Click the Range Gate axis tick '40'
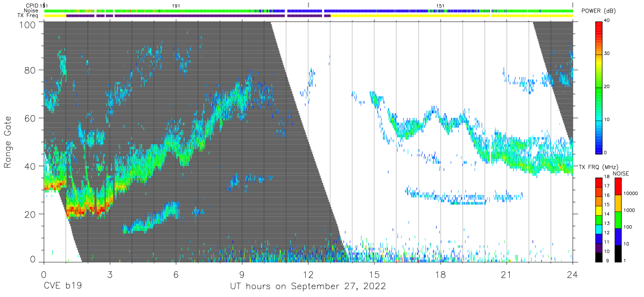 tap(30, 166)
